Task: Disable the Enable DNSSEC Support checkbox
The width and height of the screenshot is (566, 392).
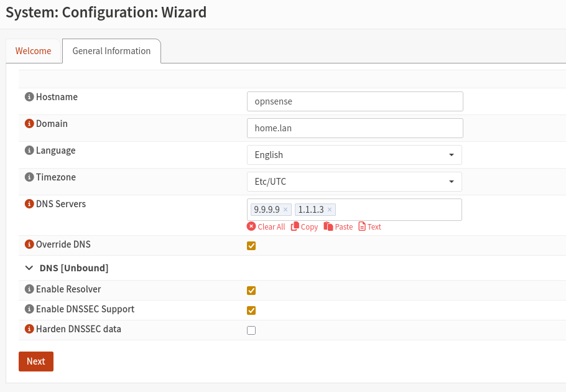Action: tap(251, 310)
